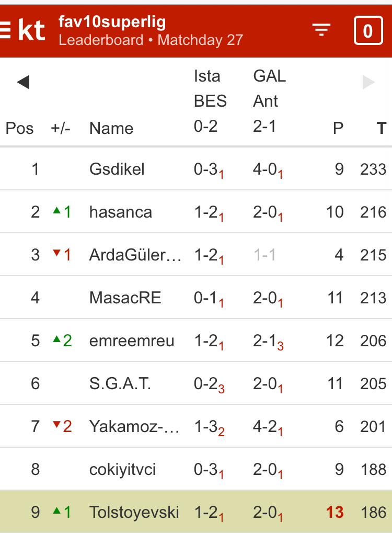This screenshot has height=533, width=392.
Task: Sort by T total column header
Action: pos(381,128)
